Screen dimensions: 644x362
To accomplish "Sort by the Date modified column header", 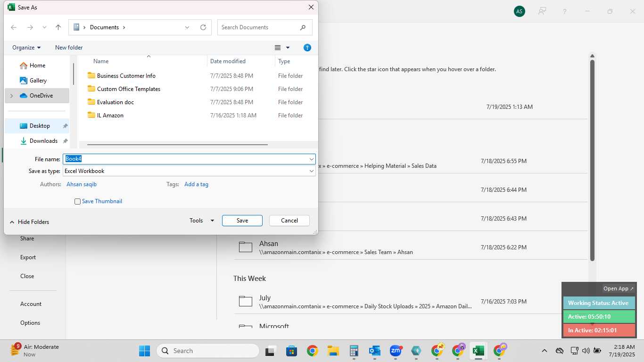I will 228,61.
